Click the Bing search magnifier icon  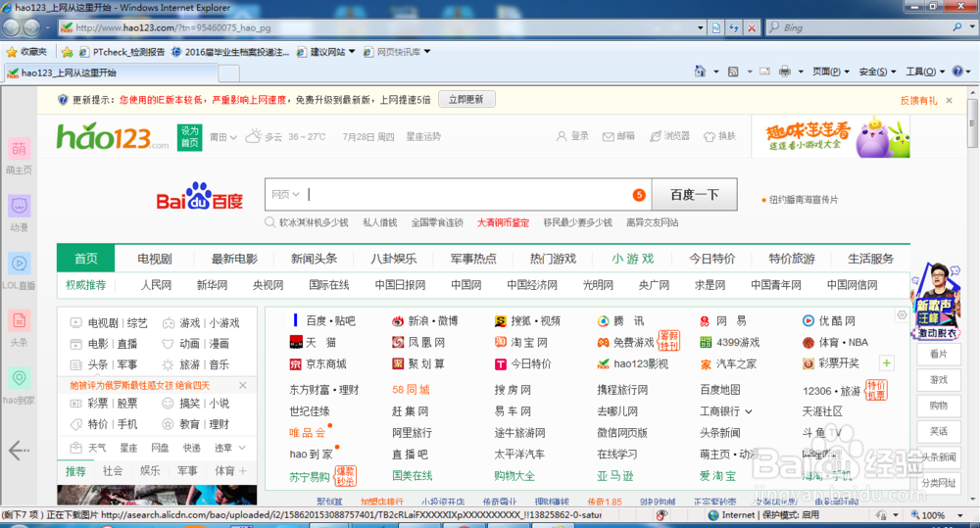pyautogui.click(x=956, y=27)
